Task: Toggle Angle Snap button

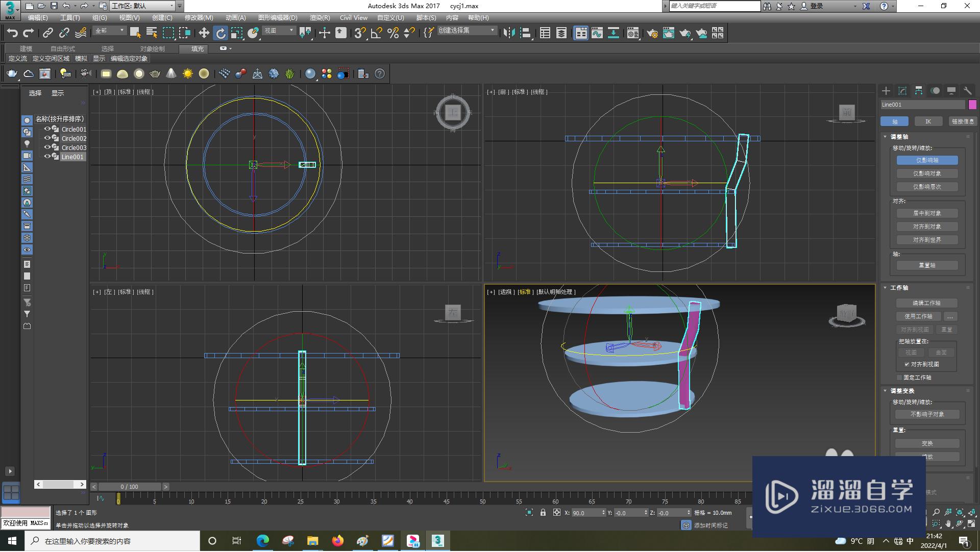Action: pos(377,33)
